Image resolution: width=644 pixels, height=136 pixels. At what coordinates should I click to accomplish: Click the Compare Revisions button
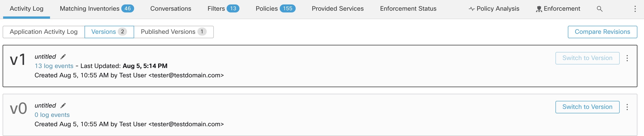click(x=602, y=32)
